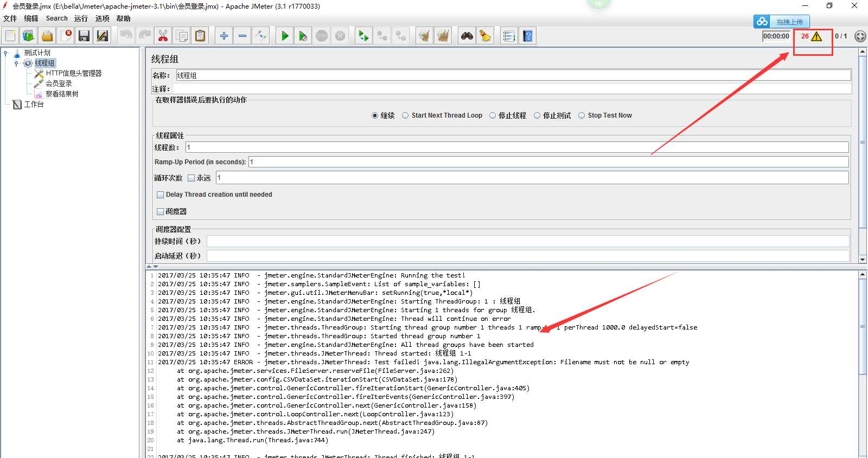868x458 pixels.
Task: Click the 名称 name input field
Action: pos(513,75)
